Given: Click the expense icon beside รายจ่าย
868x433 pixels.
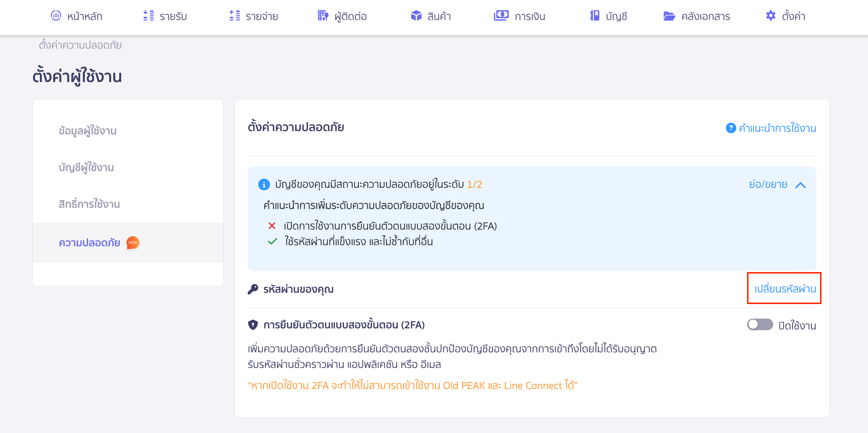Looking at the screenshot, I should 235,16.
